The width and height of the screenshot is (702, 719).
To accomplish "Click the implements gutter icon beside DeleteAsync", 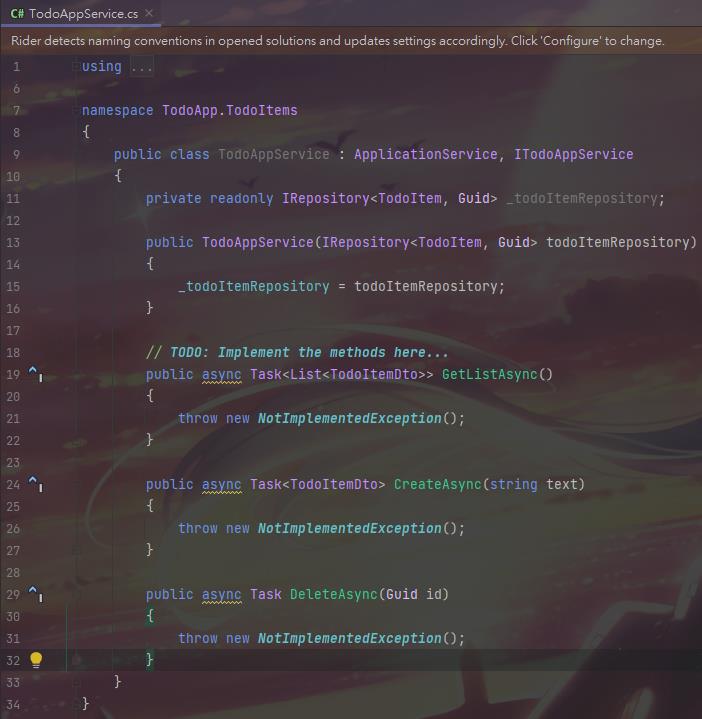I will point(35,594).
